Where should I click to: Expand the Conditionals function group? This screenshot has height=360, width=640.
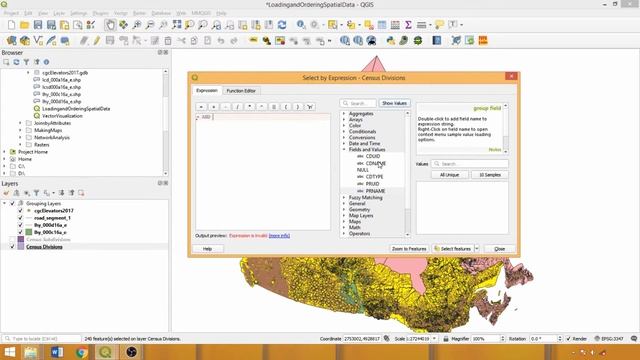click(344, 132)
